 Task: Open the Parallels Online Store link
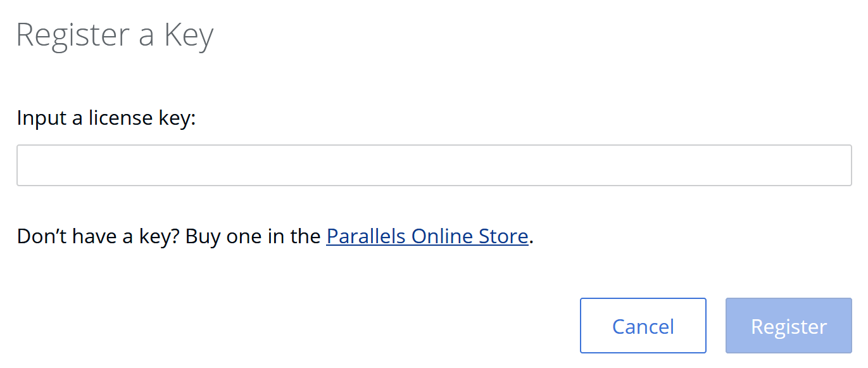coord(427,236)
